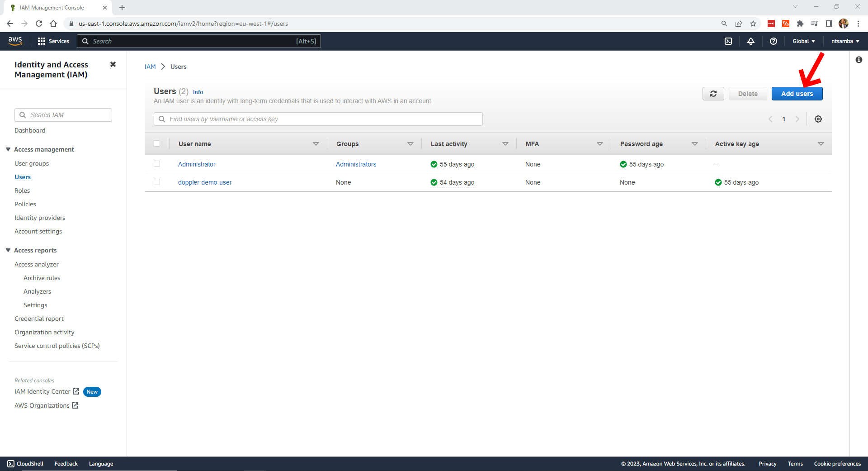The width and height of the screenshot is (868, 471).
Task: Open the Global region dropdown
Action: click(x=804, y=41)
